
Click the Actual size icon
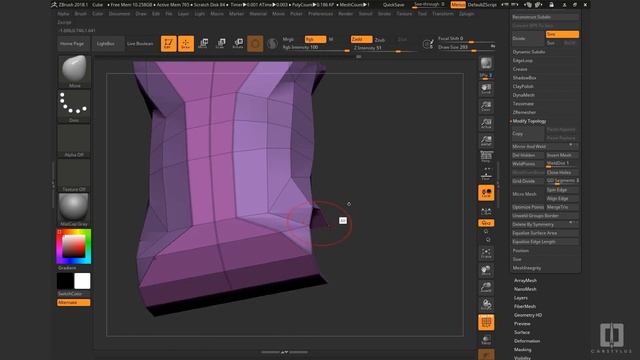(x=486, y=123)
